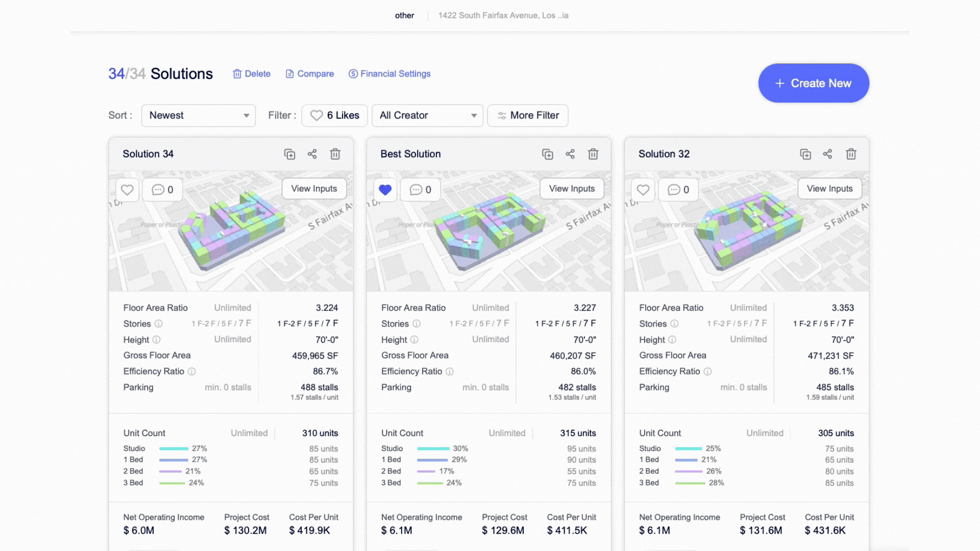This screenshot has width=980, height=551.
Task: Click Efficiency Ratio info icon in Solution 32
Action: pos(707,371)
